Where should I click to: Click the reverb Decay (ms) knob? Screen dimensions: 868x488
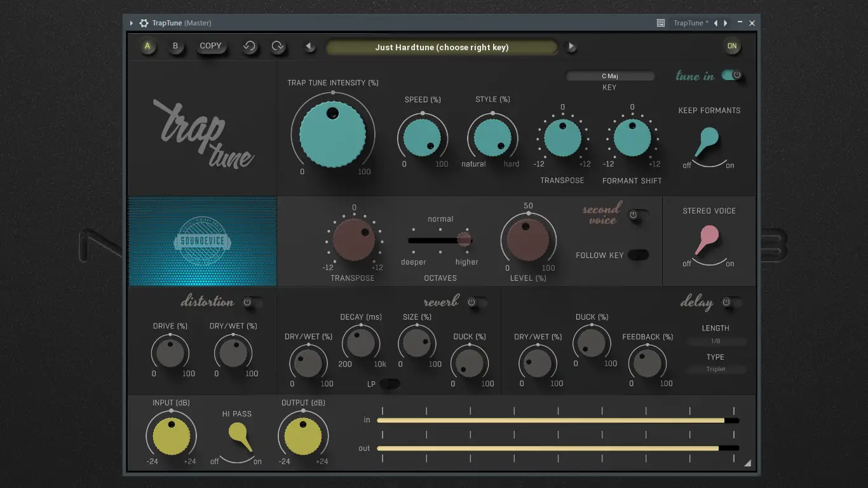pyautogui.click(x=361, y=343)
